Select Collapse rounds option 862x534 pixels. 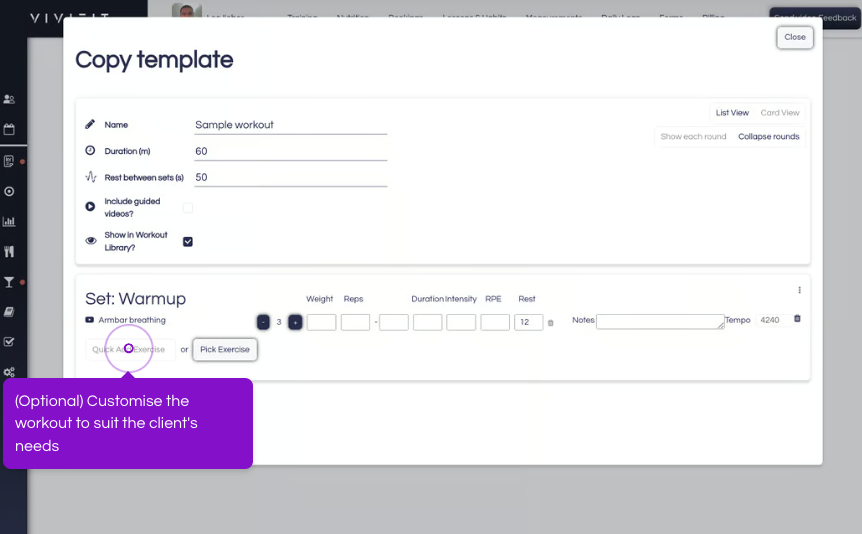[769, 136]
